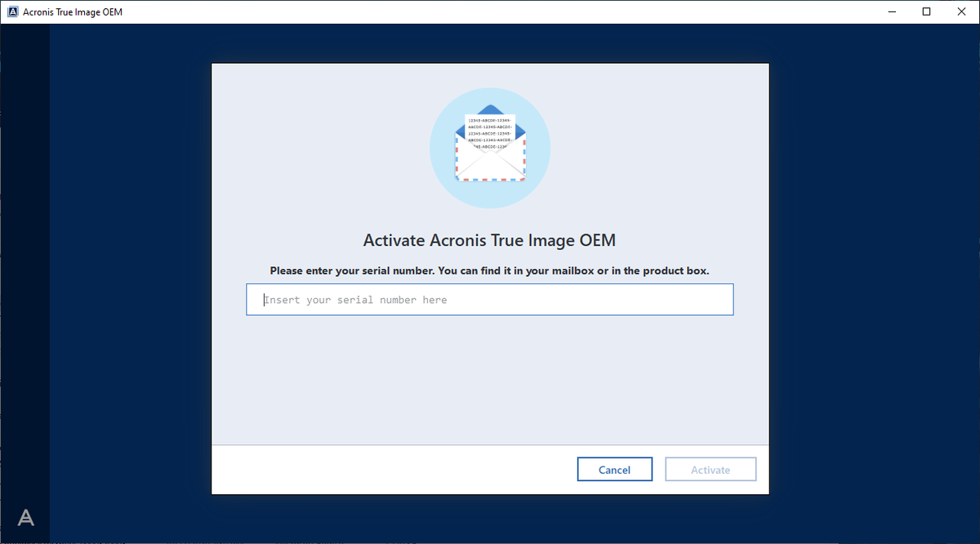Click the Acronis logo at bottom-left sidebar

tap(26, 517)
